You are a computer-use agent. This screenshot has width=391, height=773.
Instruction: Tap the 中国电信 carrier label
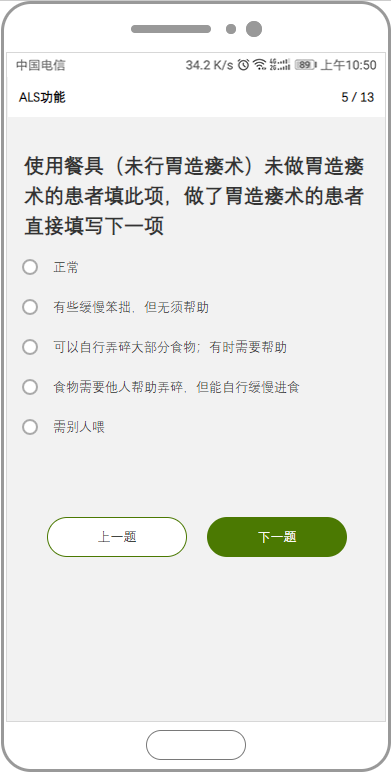pos(40,65)
